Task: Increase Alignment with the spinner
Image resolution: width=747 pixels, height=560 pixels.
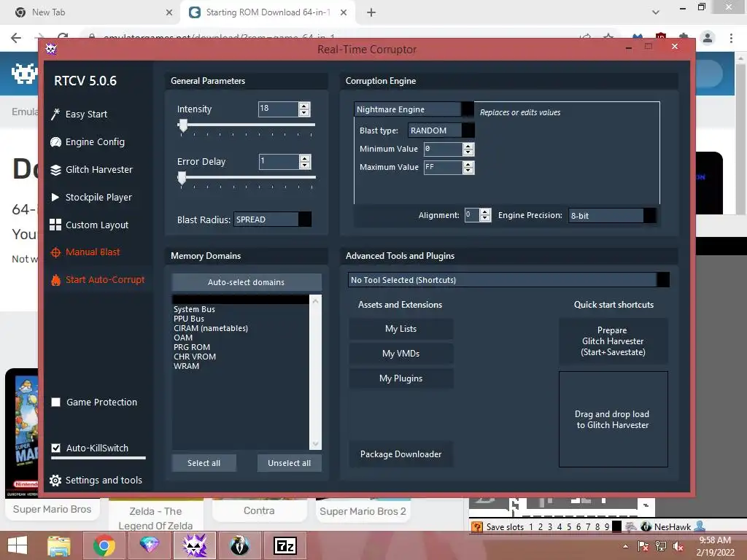Action: click(x=485, y=212)
